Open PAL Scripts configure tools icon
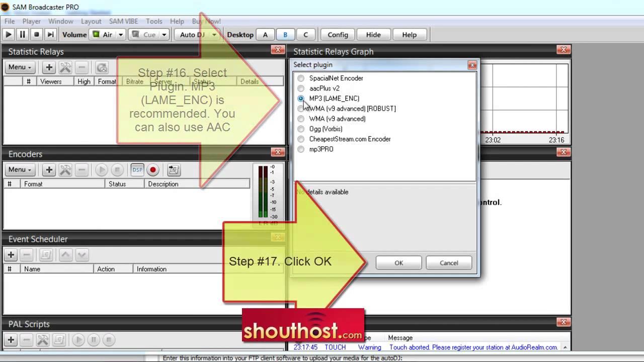Image resolution: width=644 pixels, height=362 pixels. (43, 340)
